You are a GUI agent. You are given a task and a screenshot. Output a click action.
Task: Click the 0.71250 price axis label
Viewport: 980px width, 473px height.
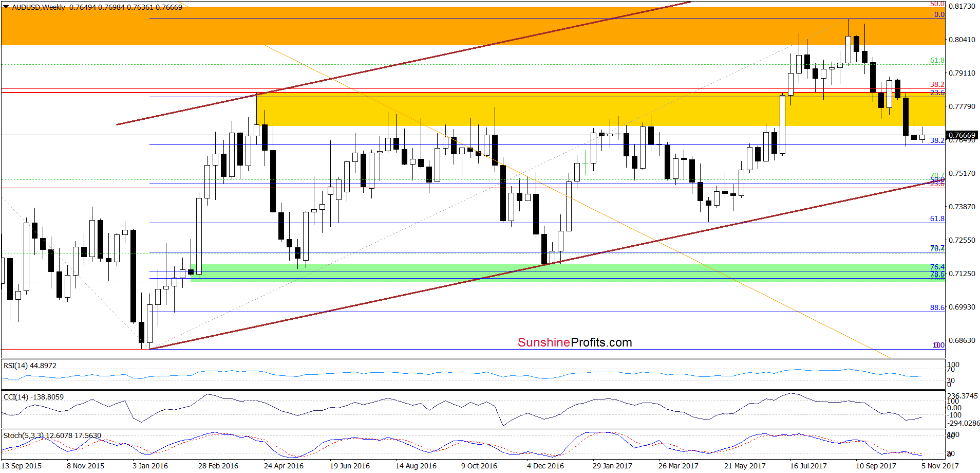tap(962, 274)
